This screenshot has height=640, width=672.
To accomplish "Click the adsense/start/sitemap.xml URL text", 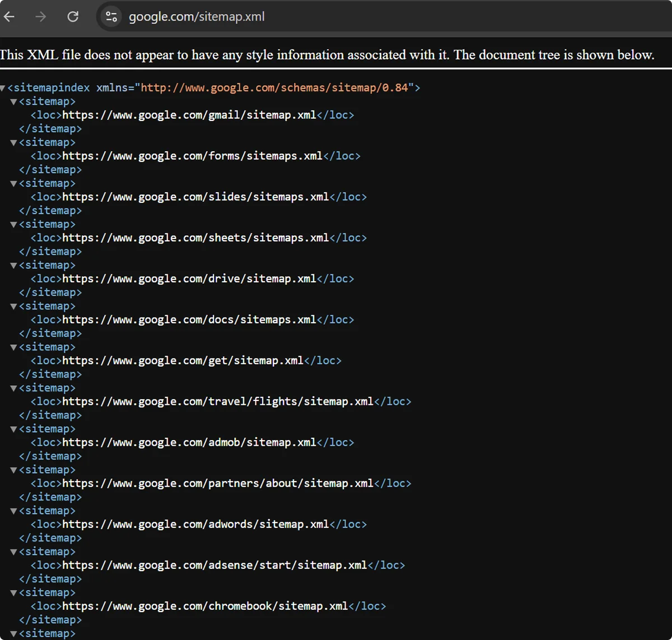I will 214,564.
